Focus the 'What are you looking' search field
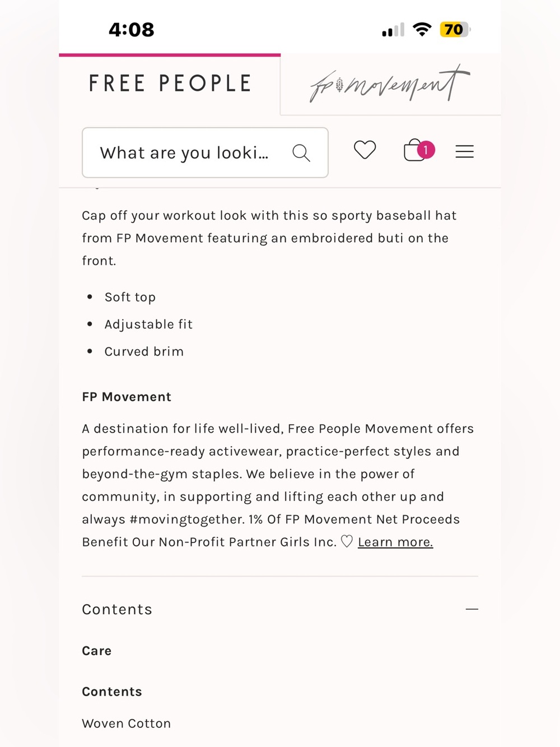Viewport: 560px width, 747px height. tap(205, 152)
